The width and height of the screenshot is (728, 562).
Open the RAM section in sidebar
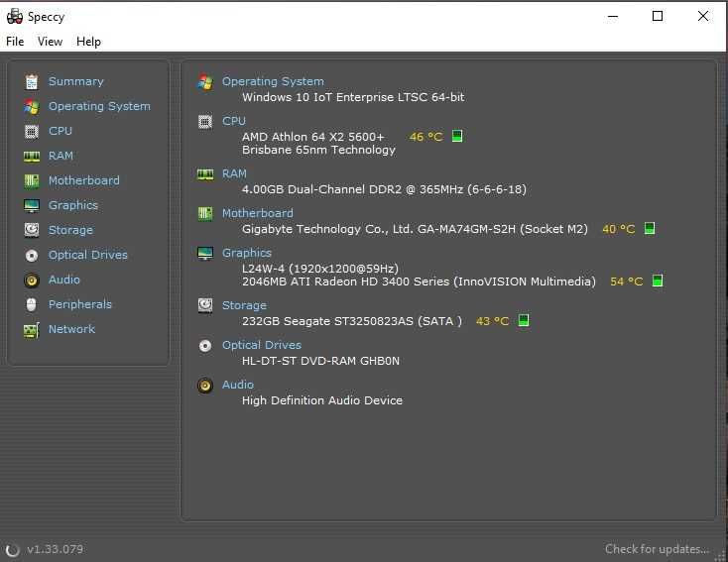61,156
